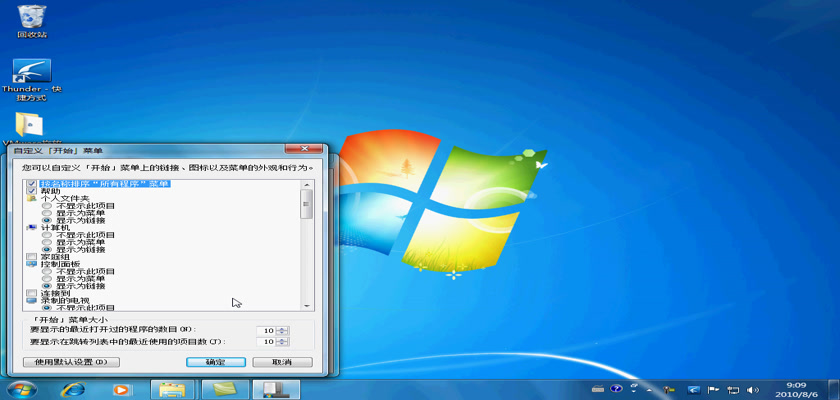Open the Windows Start orb

(20, 389)
